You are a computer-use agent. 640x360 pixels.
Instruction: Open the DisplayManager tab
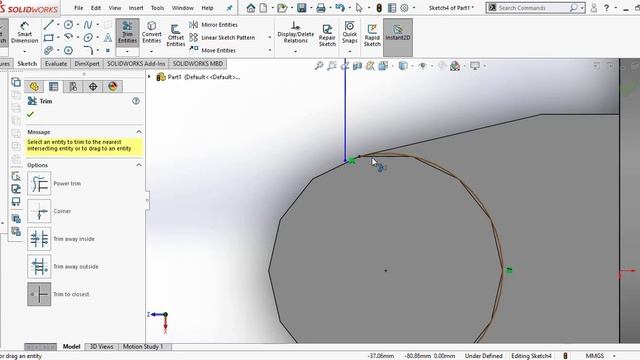[113, 87]
